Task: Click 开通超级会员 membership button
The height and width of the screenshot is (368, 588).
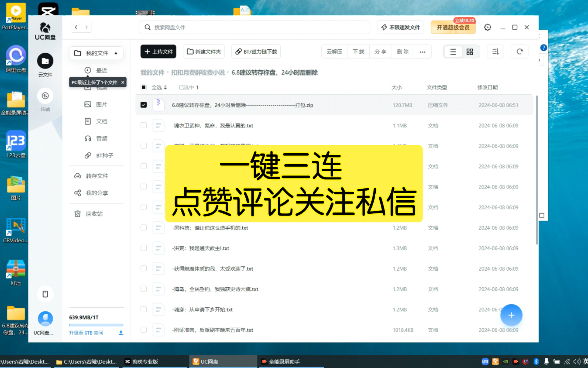Action: [x=453, y=27]
